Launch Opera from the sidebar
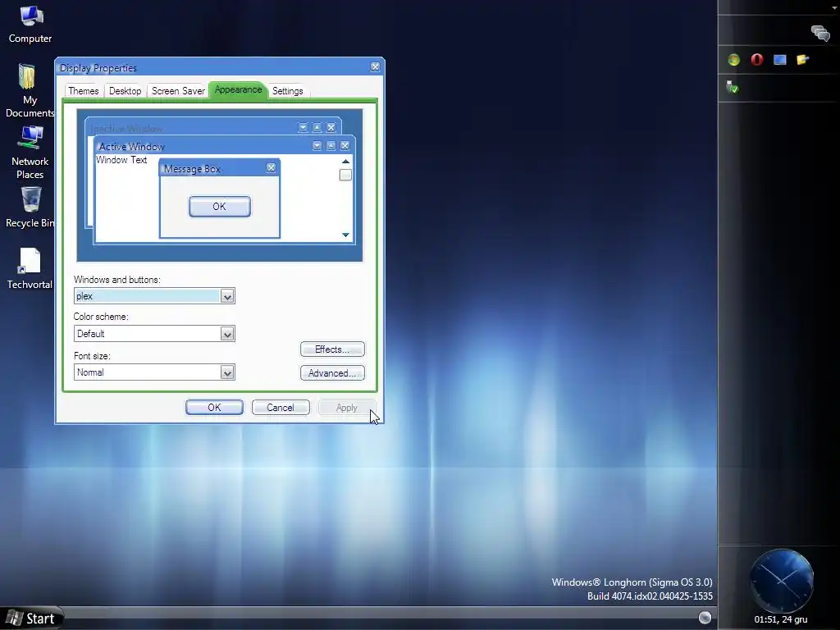 click(x=756, y=59)
